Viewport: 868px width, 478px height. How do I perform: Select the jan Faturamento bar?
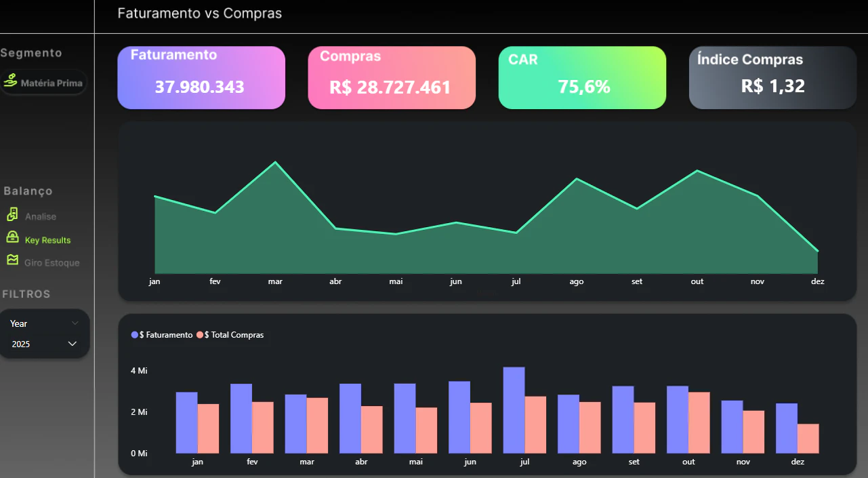point(186,423)
